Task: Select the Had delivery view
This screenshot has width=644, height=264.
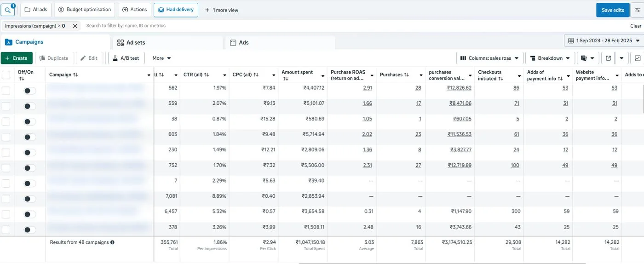Action: (176, 10)
